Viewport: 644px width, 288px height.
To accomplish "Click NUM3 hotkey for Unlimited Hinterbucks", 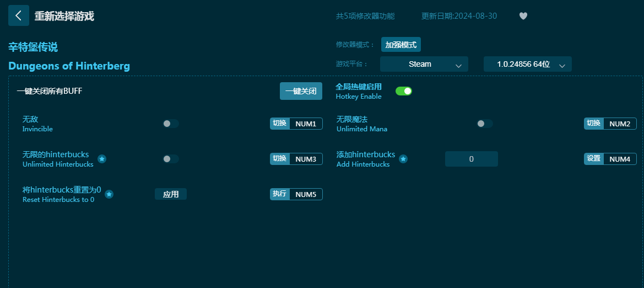I will [x=305, y=159].
